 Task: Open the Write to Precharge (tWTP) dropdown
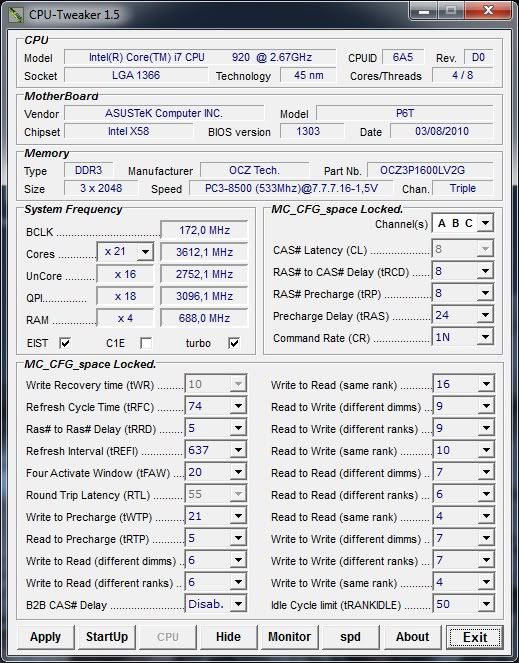[x=238, y=516]
